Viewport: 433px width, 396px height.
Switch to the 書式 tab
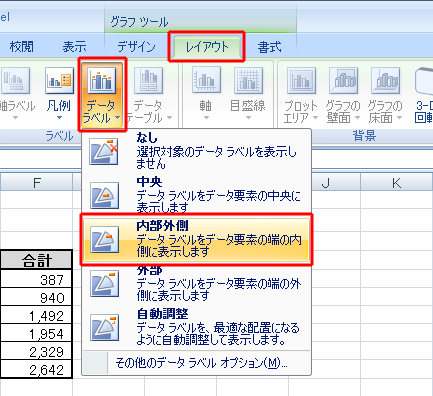(x=269, y=47)
